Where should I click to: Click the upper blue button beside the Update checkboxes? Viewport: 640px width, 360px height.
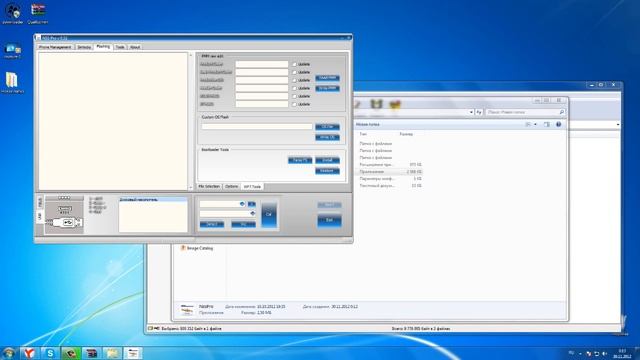coord(327,78)
